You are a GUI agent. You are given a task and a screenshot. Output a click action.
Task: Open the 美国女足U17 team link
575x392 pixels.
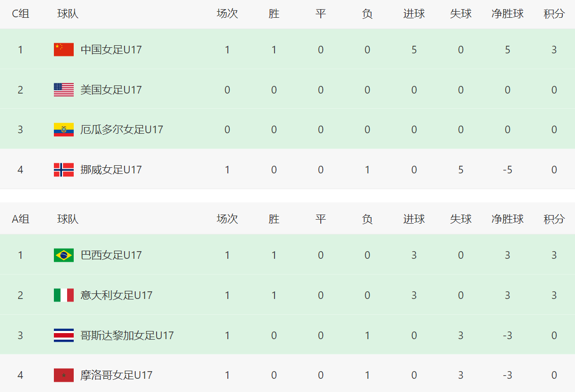tap(111, 90)
